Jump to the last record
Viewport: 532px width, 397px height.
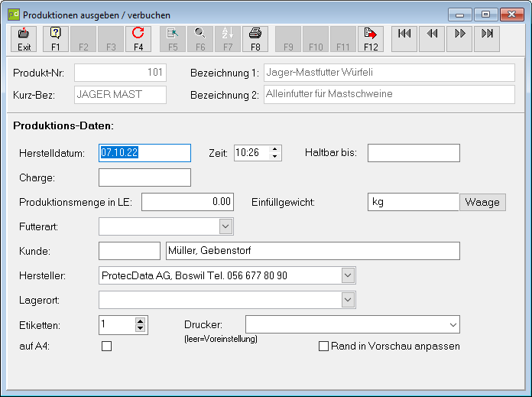[487, 39]
